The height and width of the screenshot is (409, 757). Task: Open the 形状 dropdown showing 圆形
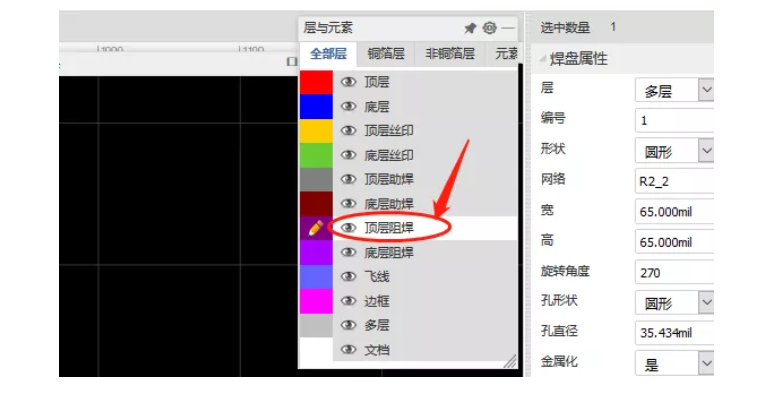pos(674,151)
